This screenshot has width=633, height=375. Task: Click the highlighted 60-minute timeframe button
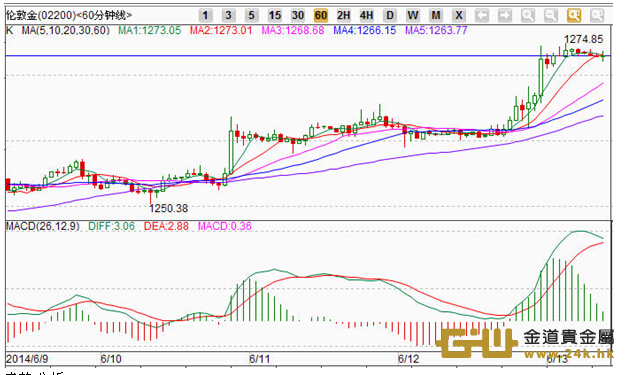321,15
